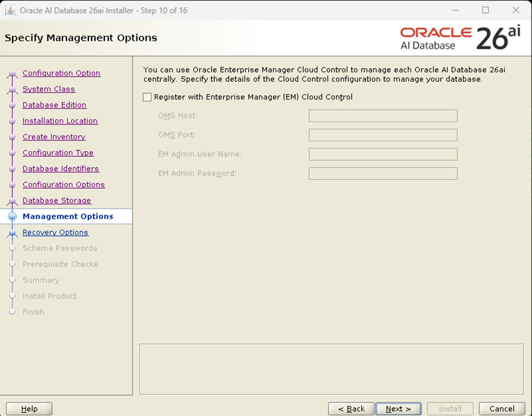Click the System Class step node icon
Viewport: 532px width, 416px height.
click(x=12, y=89)
